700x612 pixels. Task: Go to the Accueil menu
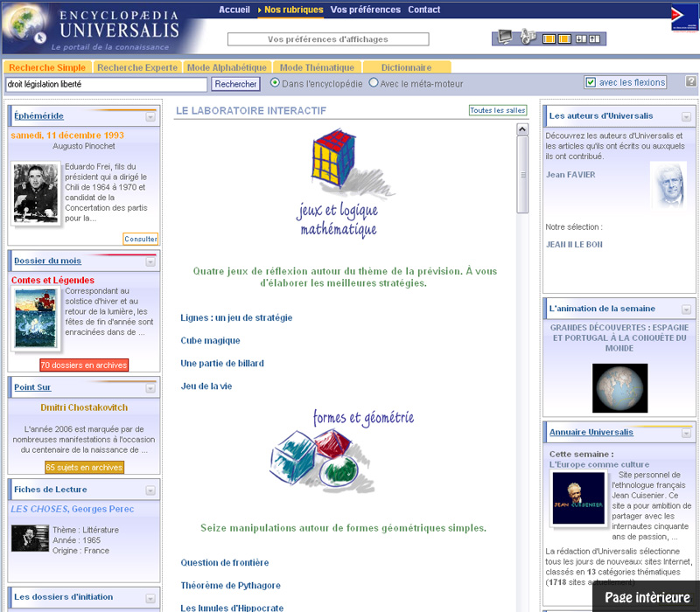234,10
